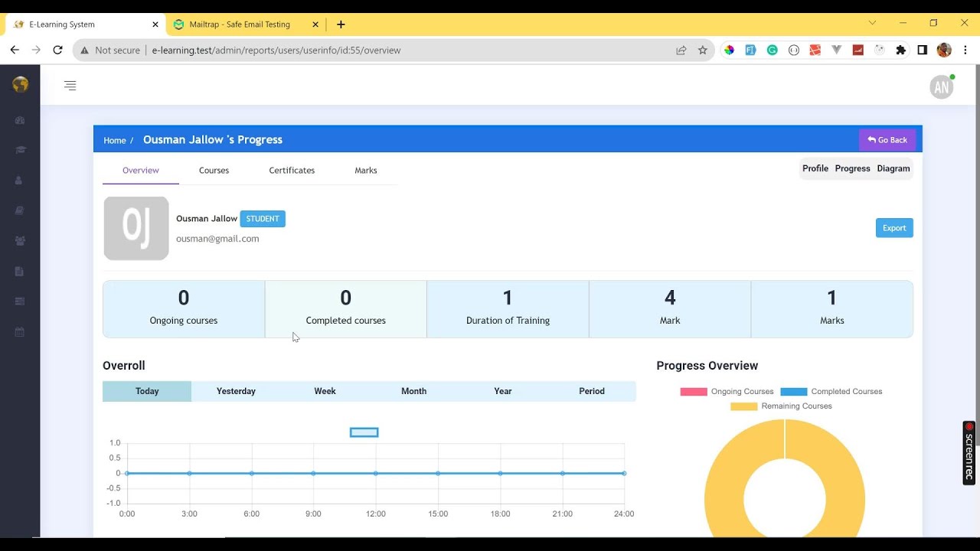Click the Mark stat card showing 4
This screenshot has width=980, height=551.
[670, 309]
